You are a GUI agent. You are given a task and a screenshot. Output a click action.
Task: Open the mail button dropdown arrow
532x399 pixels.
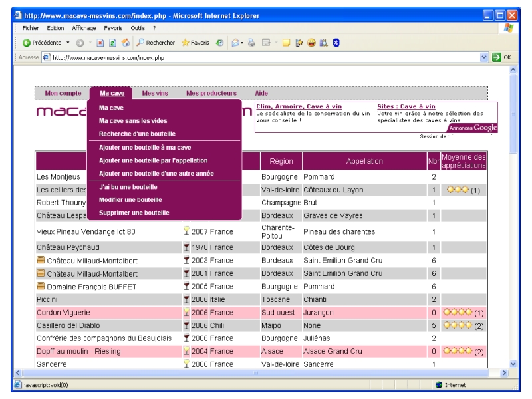[x=242, y=43]
